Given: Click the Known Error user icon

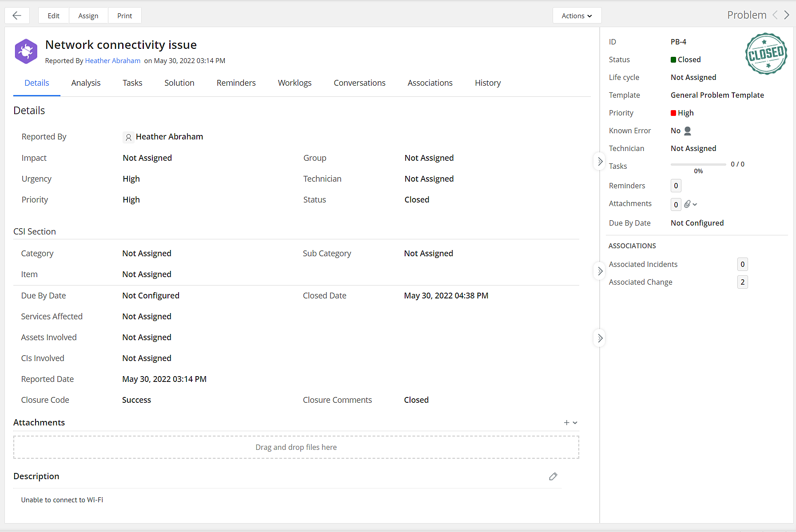Looking at the screenshot, I should point(688,131).
